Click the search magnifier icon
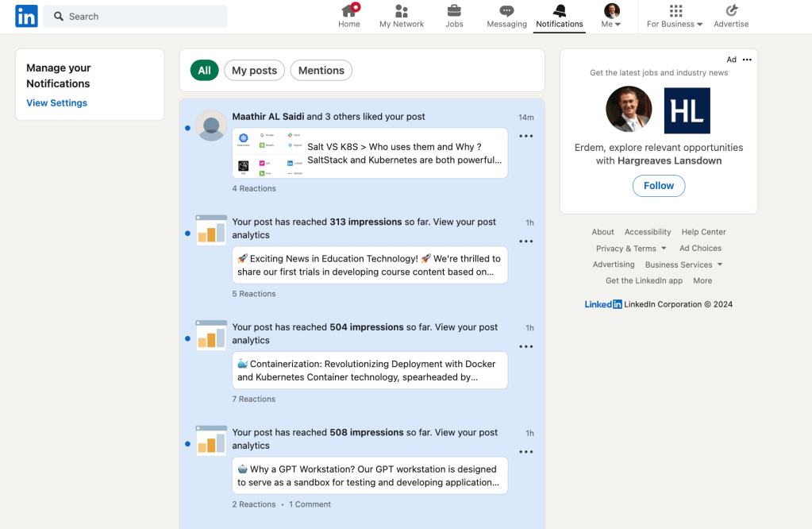The height and width of the screenshot is (529, 812). [59, 17]
